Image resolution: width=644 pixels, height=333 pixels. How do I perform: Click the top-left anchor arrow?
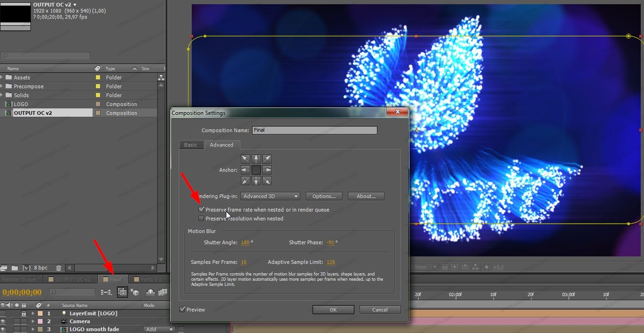246,159
